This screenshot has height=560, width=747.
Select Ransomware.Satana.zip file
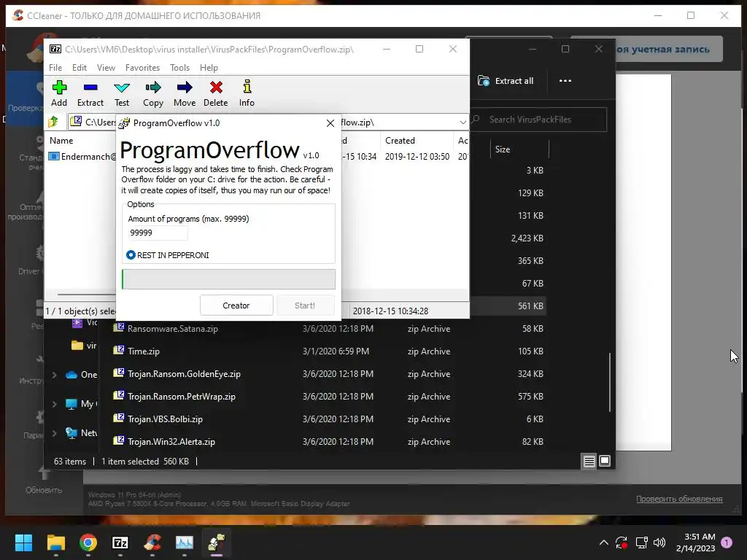pos(172,329)
